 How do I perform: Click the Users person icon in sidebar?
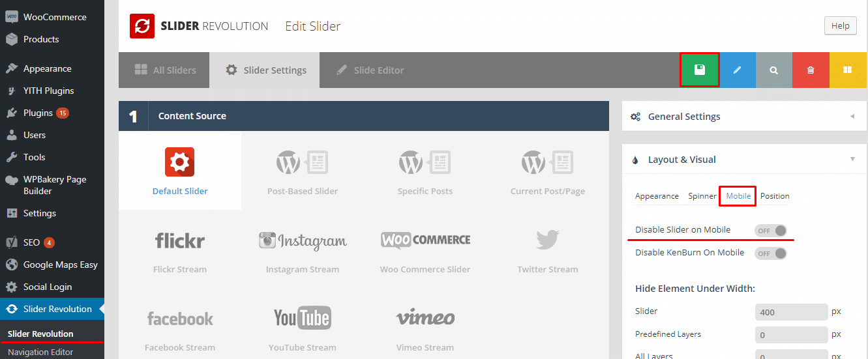12,135
